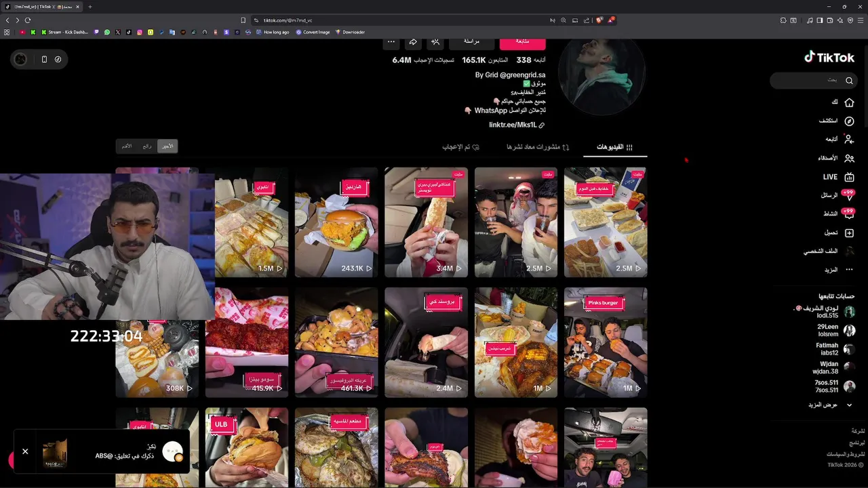This screenshot has width=868, height=488.
Task: Click the browser zoom magnifier icon in address bar
Action: click(564, 20)
